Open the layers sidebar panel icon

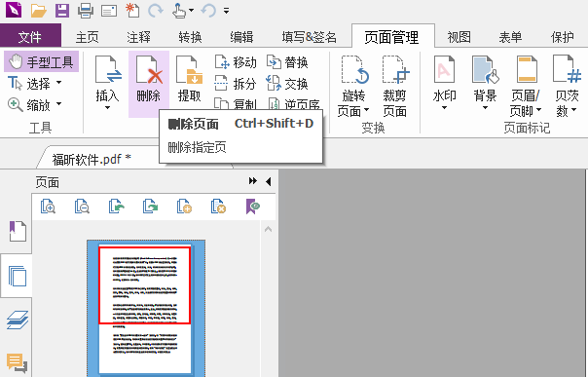18,320
